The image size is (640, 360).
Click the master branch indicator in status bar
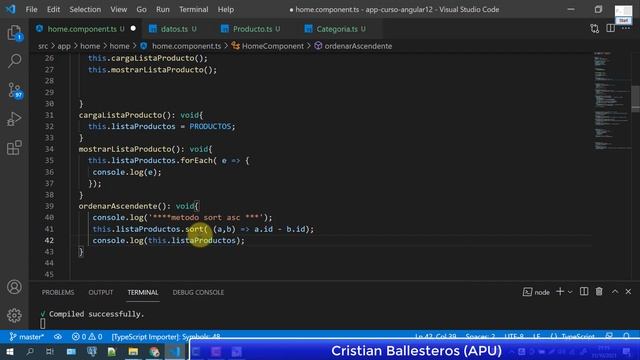[26, 337]
